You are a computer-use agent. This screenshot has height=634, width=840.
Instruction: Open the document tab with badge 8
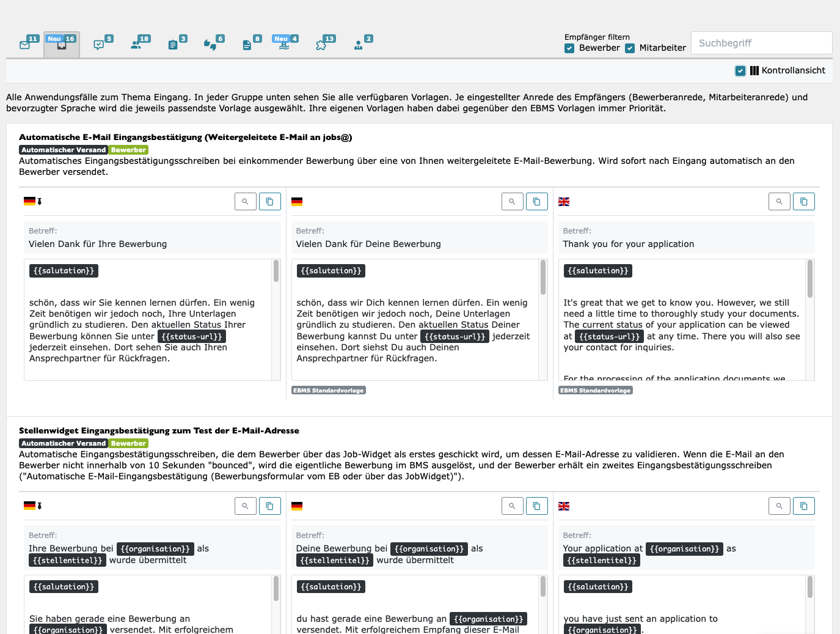click(x=247, y=45)
